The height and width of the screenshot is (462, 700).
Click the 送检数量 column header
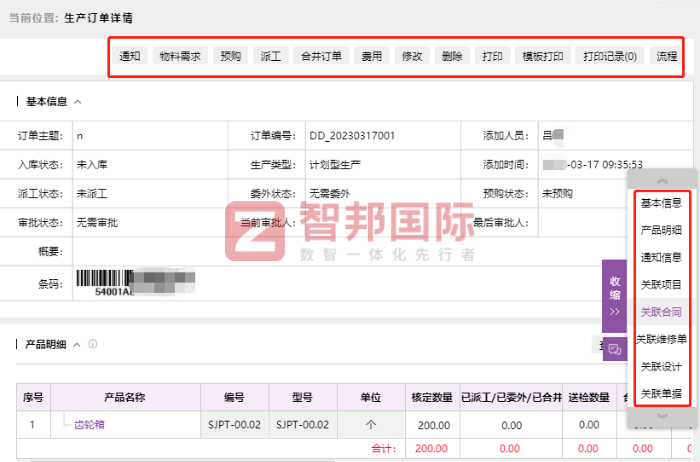coord(589,397)
